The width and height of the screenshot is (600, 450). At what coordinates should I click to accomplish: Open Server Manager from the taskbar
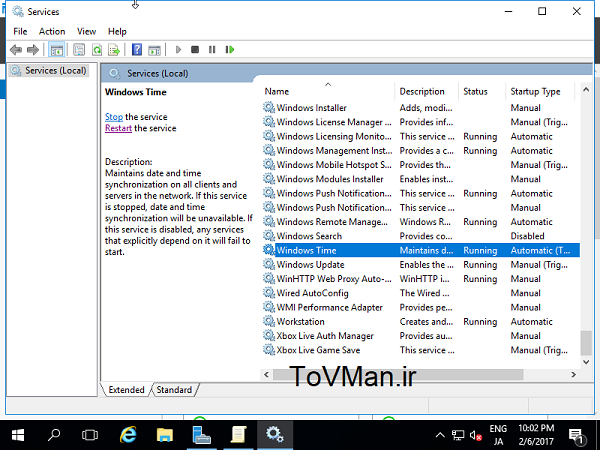[201, 435]
